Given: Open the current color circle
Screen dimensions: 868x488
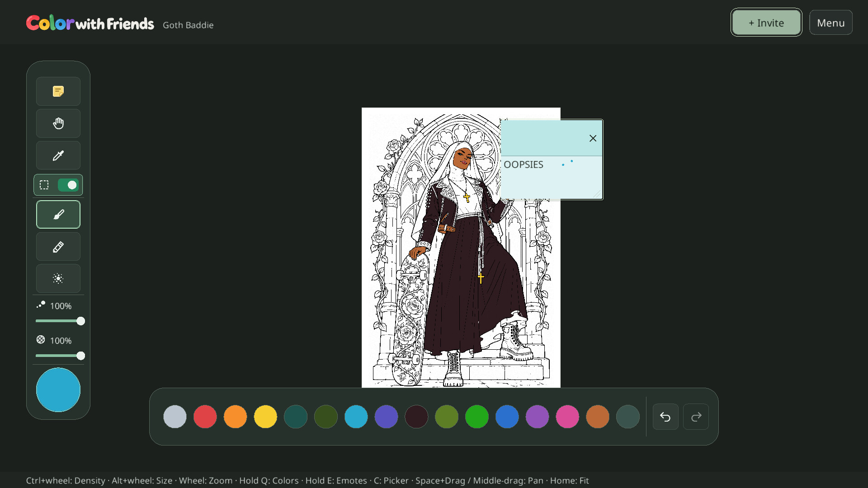Looking at the screenshot, I should pos(58,390).
